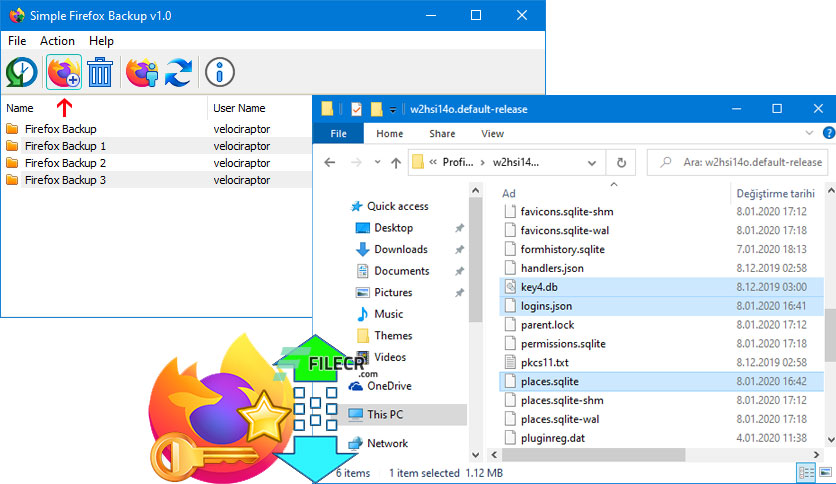Switch to the Share ribbon tab

pyautogui.click(x=442, y=134)
